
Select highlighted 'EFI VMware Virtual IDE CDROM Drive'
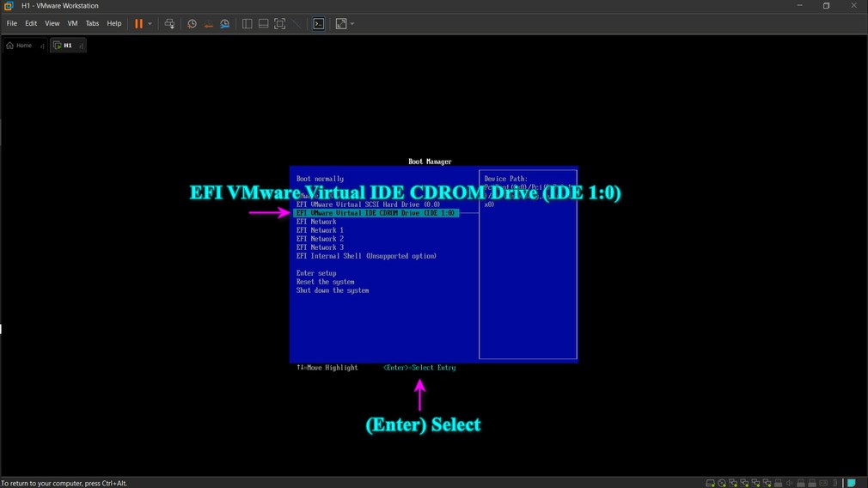[376, 213]
